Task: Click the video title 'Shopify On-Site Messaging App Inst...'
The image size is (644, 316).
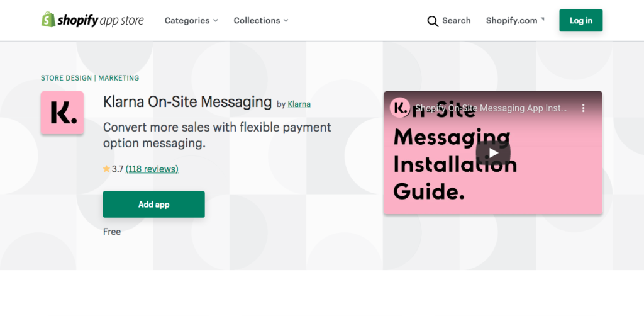Action: click(491, 108)
